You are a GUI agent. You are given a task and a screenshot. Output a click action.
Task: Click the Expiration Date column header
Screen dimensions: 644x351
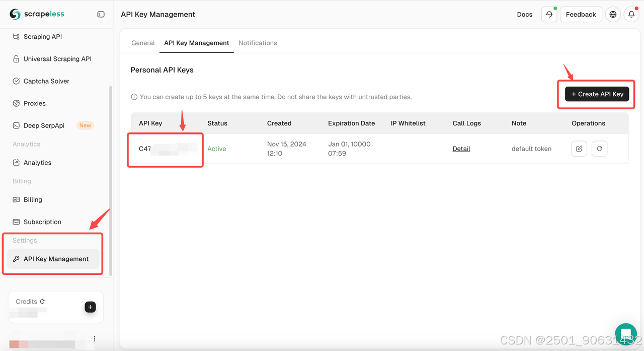click(351, 123)
